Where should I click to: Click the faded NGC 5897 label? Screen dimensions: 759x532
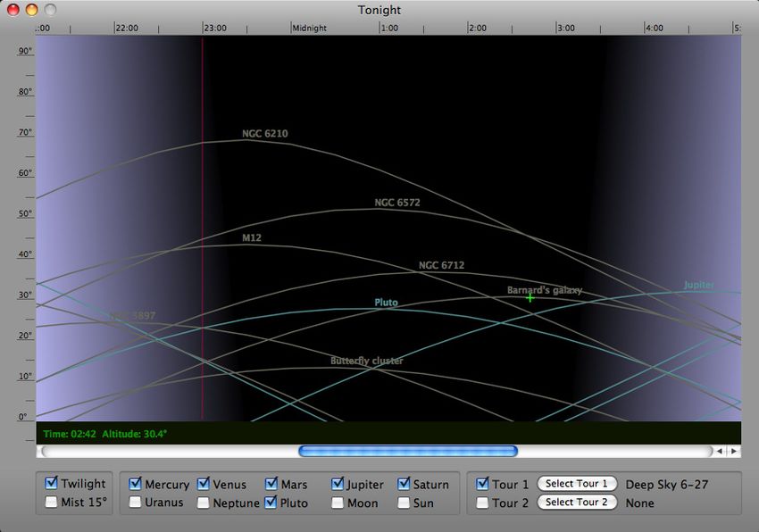point(132,316)
